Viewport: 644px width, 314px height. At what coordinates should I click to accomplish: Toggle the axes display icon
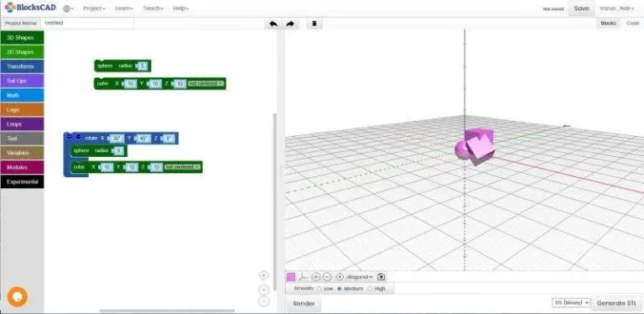(303, 277)
